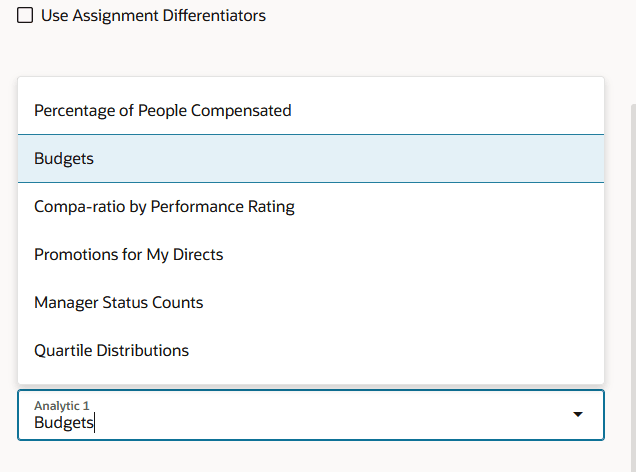This screenshot has height=472, width=636.
Task: Click the Compa-ratio list entry
Action: tap(164, 206)
